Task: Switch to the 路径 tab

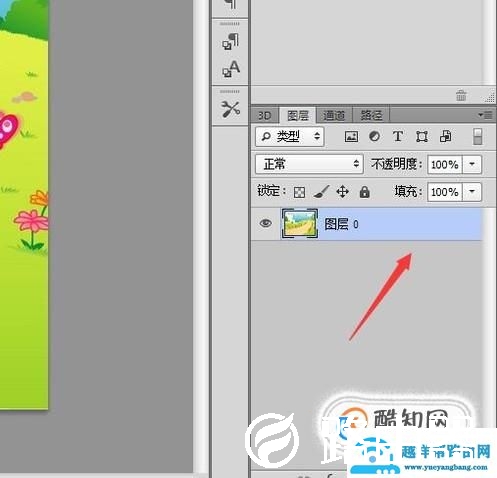Action: point(371,116)
